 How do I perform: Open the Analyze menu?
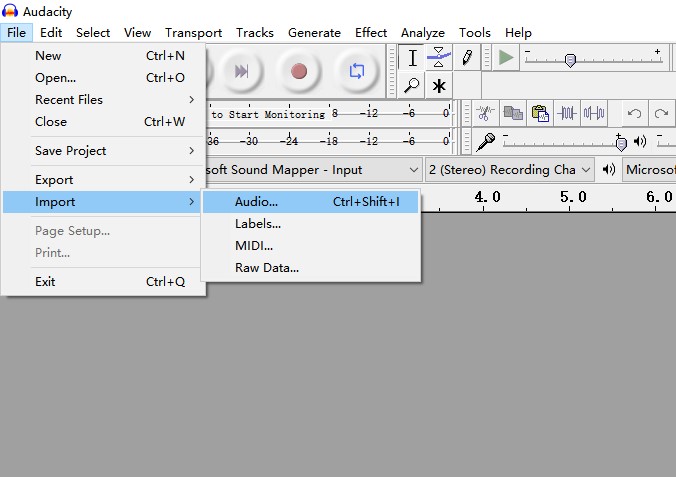422,33
